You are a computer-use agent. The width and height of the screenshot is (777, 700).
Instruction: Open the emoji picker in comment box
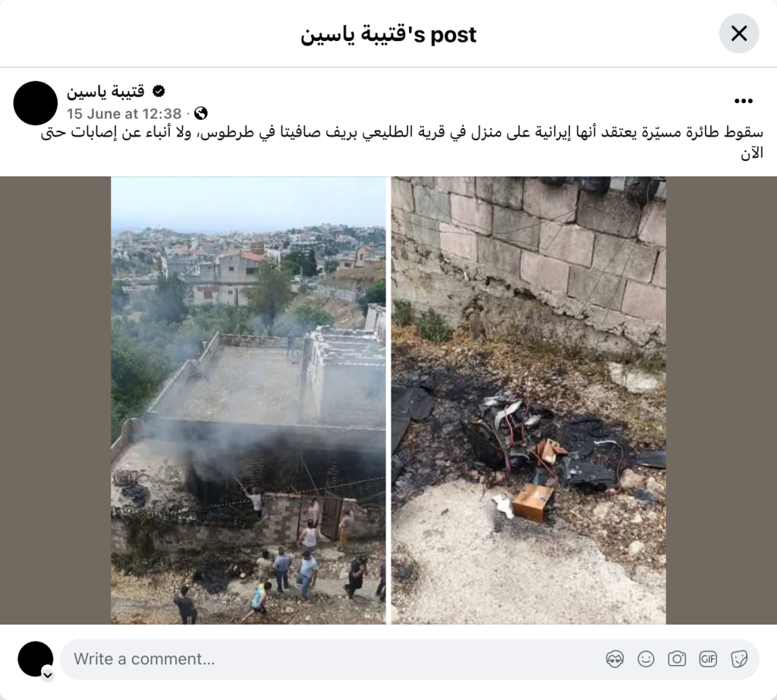[x=646, y=659]
